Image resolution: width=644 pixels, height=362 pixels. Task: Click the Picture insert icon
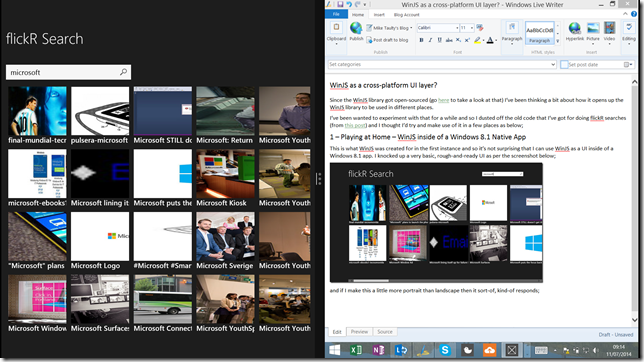(x=593, y=29)
